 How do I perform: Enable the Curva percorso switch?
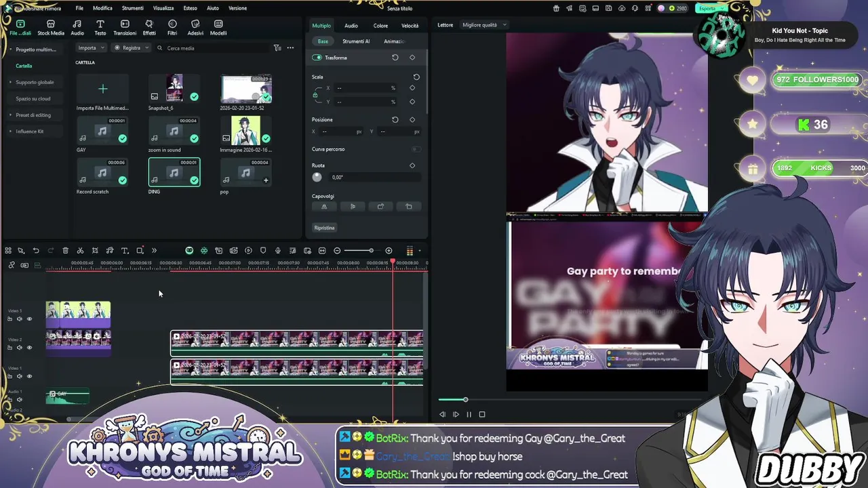(416, 149)
